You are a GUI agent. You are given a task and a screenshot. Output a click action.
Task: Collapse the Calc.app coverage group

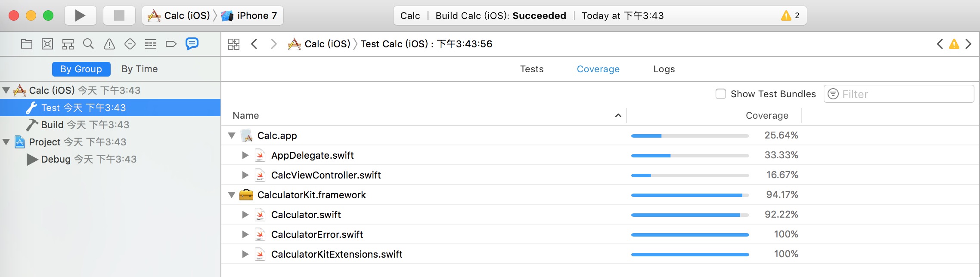pos(232,135)
